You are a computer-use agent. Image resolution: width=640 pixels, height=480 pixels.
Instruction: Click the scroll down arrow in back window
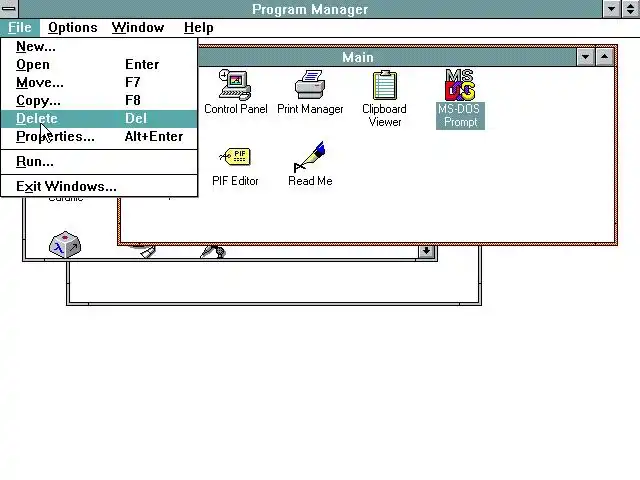click(x=426, y=251)
